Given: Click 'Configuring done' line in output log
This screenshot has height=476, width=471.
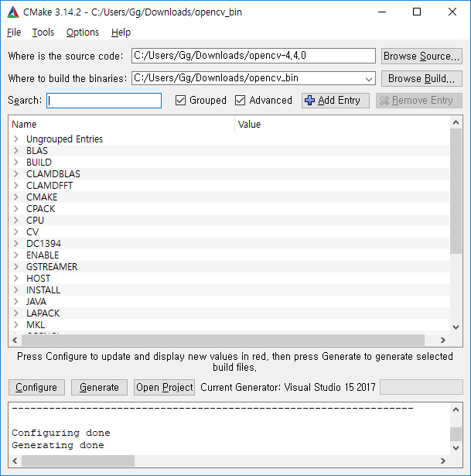Looking at the screenshot, I should [x=61, y=433].
